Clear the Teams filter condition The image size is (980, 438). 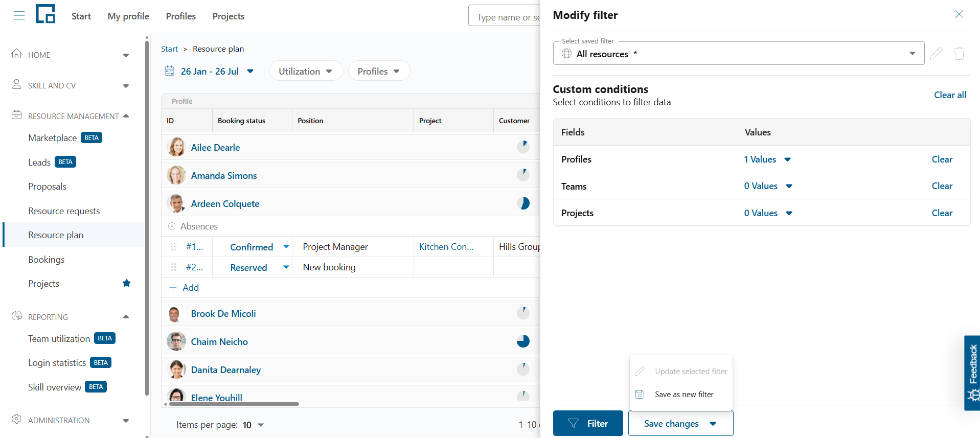(x=942, y=186)
